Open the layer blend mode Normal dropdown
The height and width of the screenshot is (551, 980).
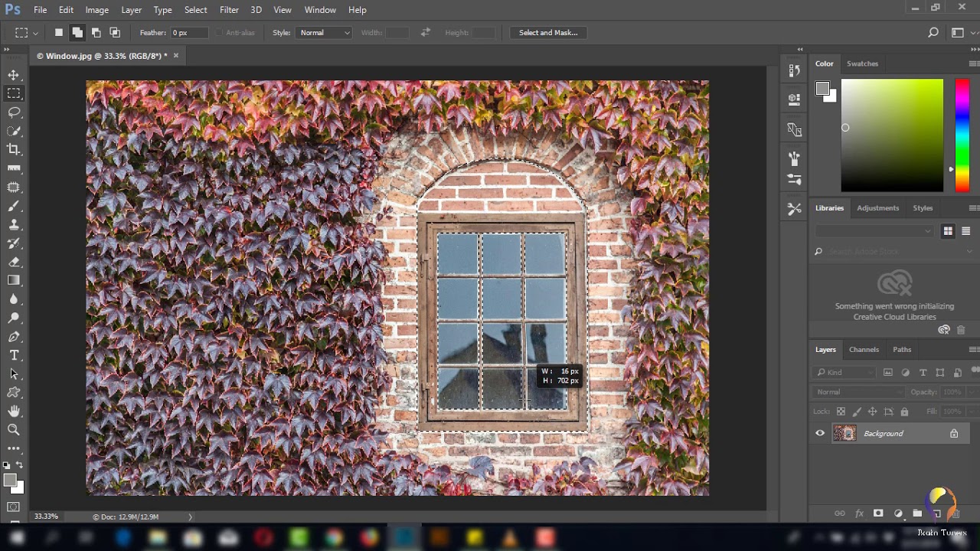point(859,392)
